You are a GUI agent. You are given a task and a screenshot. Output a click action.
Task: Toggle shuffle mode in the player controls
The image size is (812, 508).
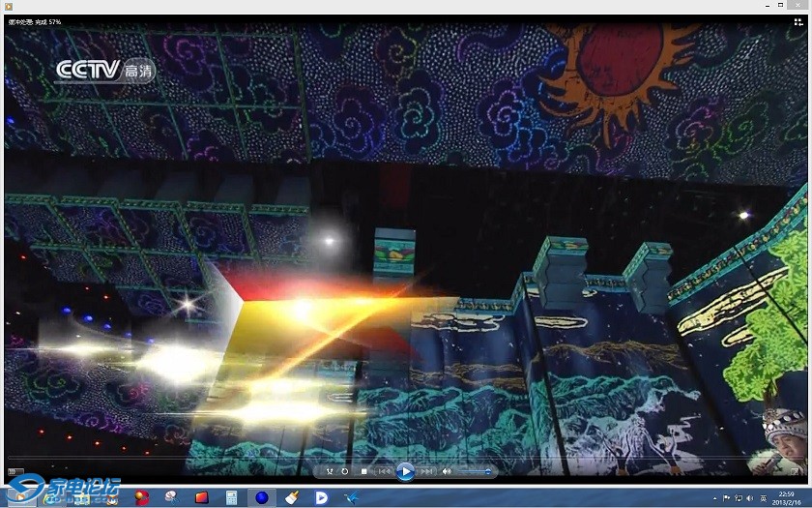(330, 472)
